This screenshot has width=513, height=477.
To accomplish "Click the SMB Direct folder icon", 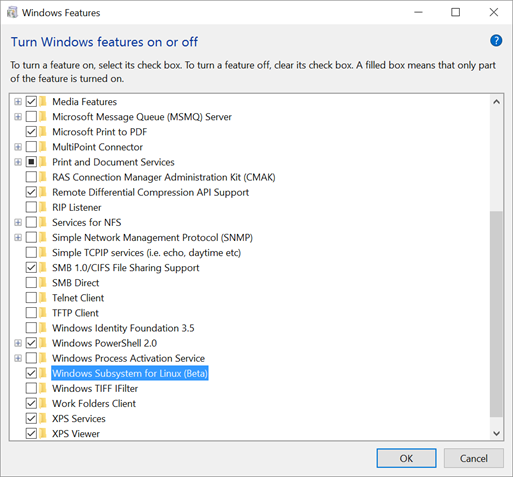I will [43, 283].
